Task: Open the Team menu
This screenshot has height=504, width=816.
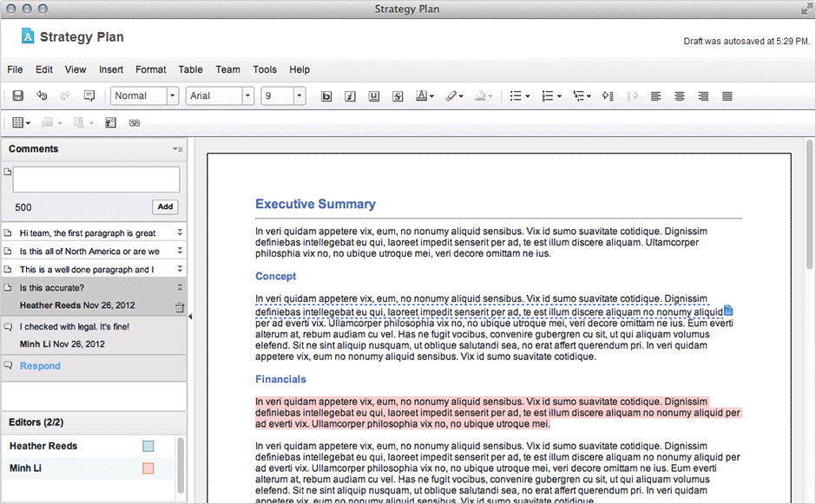Action: pyautogui.click(x=227, y=69)
